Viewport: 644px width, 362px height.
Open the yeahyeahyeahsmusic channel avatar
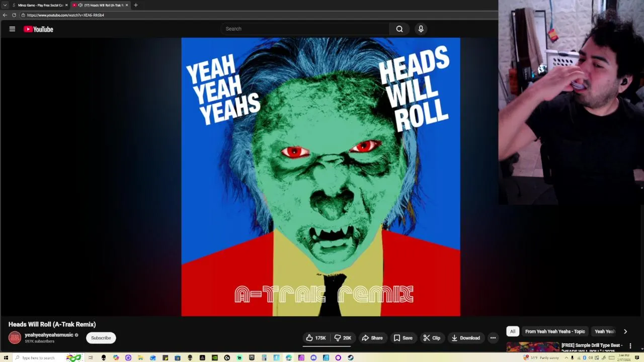pos(15,338)
